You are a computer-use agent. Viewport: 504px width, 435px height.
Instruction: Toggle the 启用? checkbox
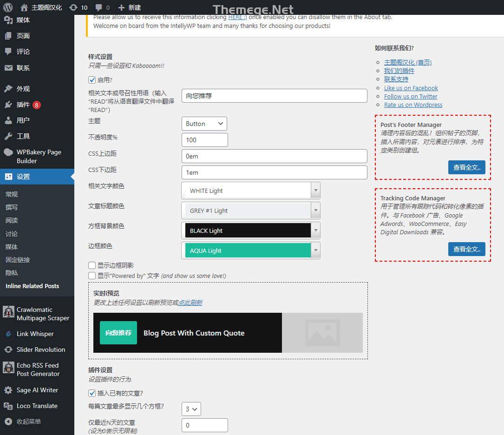coord(92,80)
